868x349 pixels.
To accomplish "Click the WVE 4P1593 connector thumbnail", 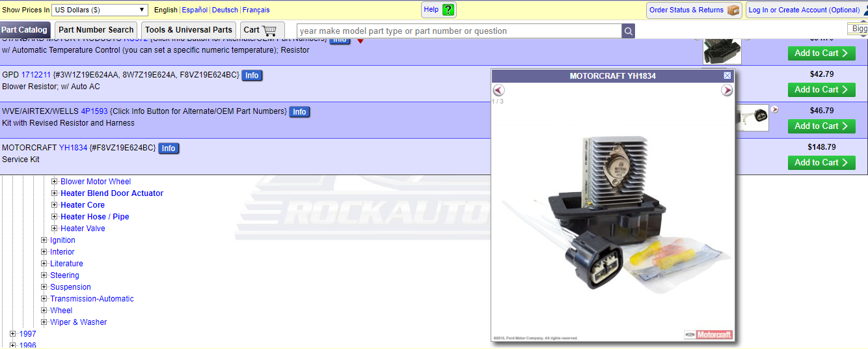I will [x=752, y=118].
